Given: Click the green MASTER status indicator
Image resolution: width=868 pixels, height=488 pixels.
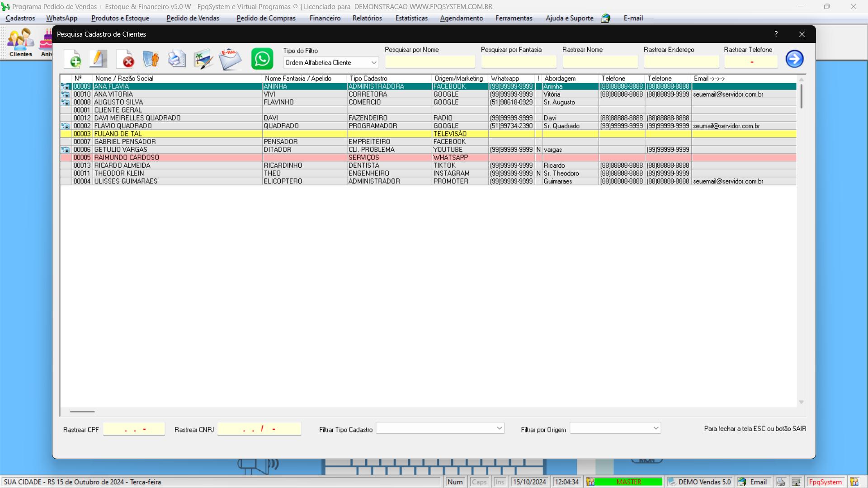Looking at the screenshot, I should 628,482.
